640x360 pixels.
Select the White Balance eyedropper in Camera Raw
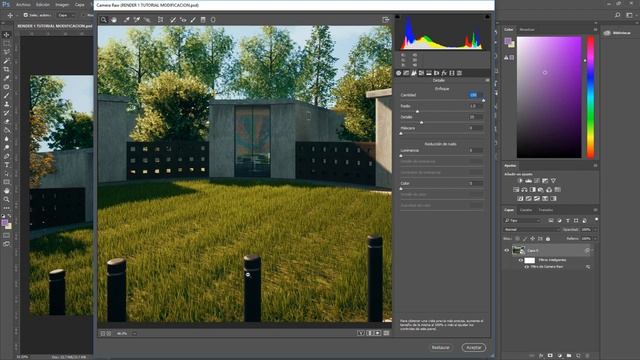tap(127, 20)
